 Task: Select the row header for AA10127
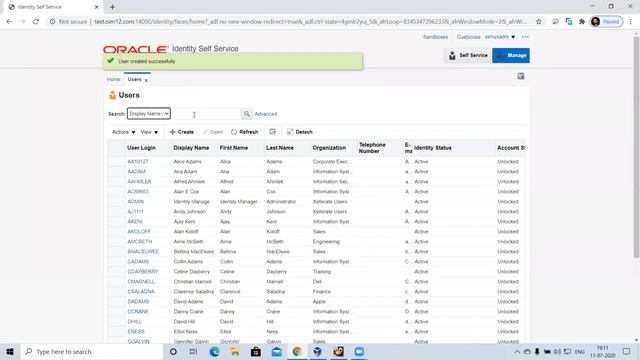[117, 162]
